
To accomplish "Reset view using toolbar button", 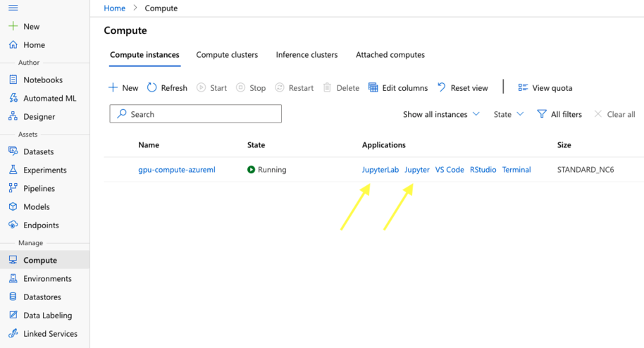I will coord(462,88).
